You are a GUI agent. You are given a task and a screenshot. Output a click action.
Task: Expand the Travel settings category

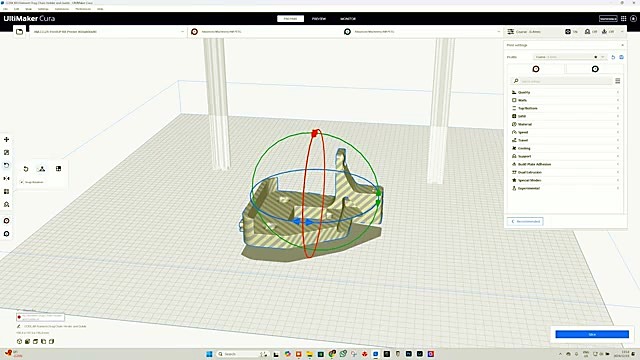click(565, 140)
